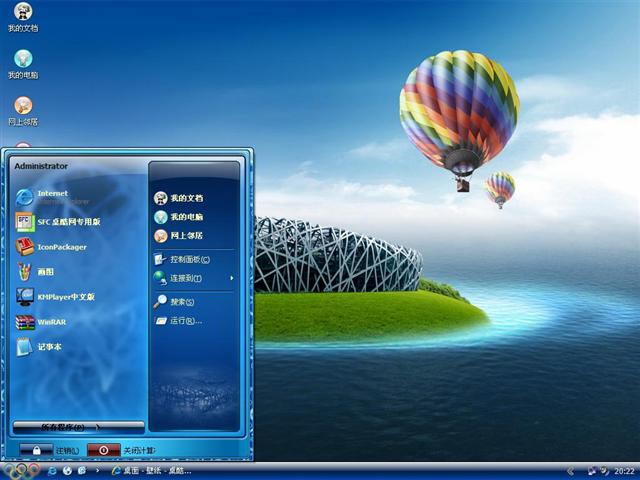
Task: Launch IconPackager from Start menu
Action: [51, 247]
